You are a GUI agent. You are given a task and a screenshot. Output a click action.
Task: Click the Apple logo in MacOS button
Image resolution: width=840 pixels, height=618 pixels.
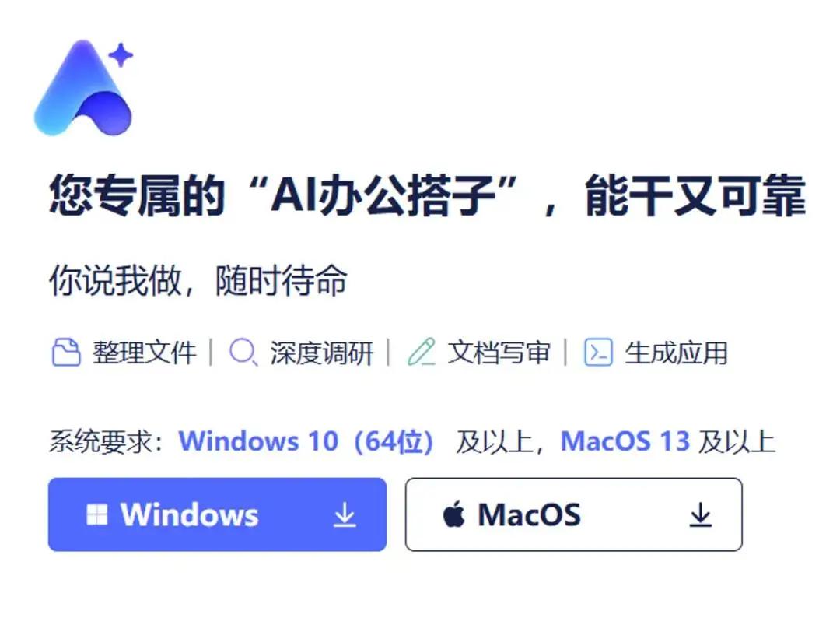(453, 514)
